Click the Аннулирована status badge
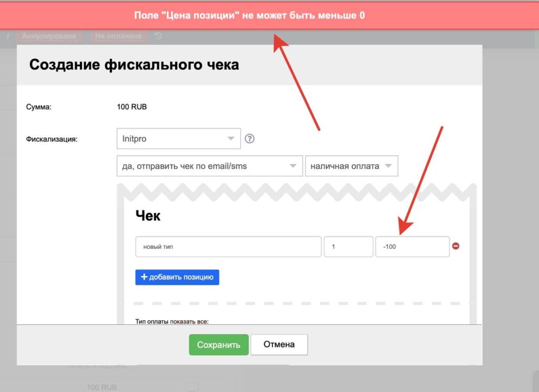The width and height of the screenshot is (539, 392). (x=49, y=36)
